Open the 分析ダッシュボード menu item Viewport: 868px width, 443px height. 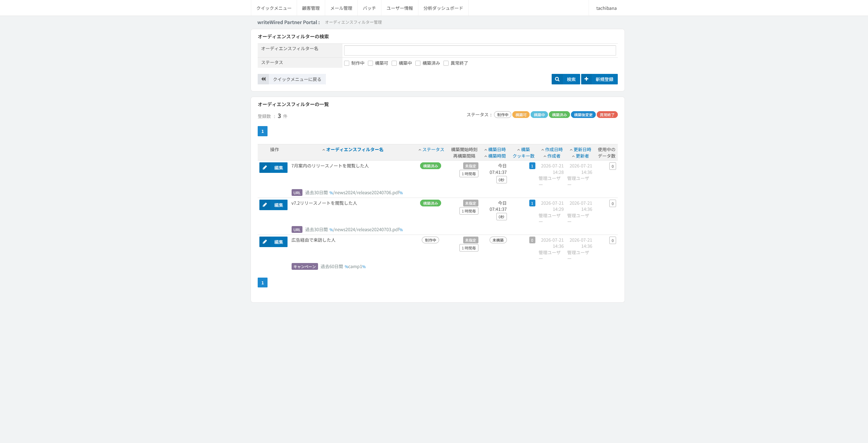[x=443, y=8]
